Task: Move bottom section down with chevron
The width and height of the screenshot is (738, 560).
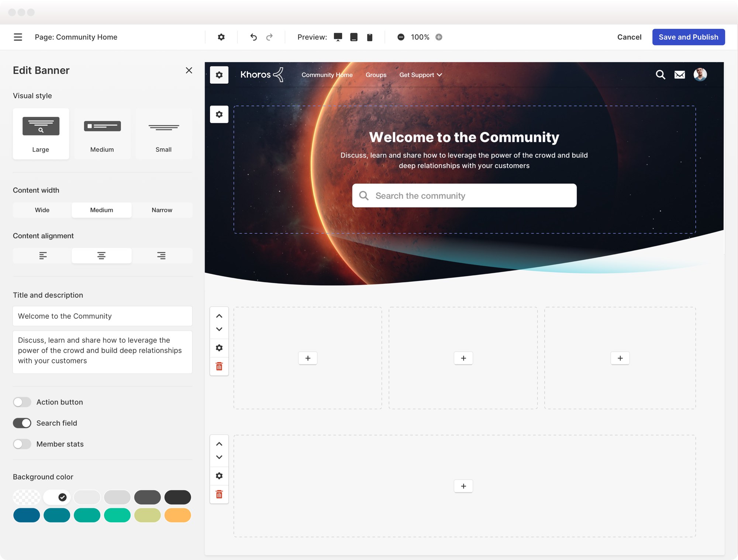Action: [219, 457]
